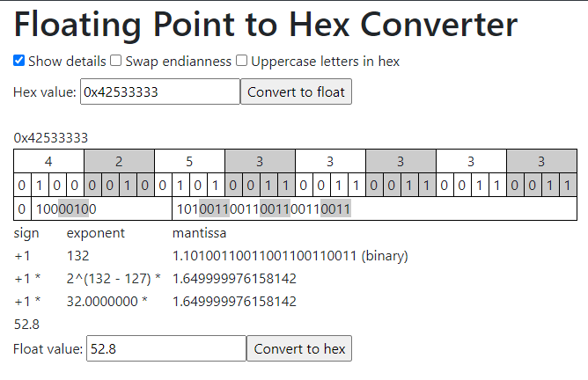
Task: Click the exponent bits cell 10000100
Action: pos(64,209)
